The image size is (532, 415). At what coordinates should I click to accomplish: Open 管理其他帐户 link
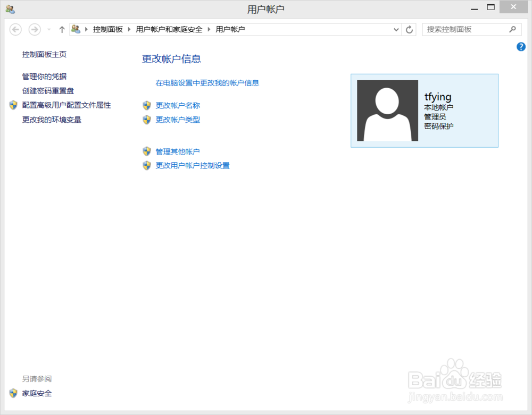178,151
